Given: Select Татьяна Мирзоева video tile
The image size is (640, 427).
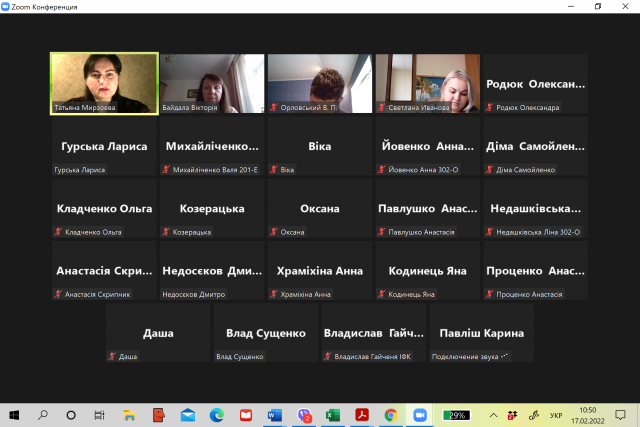Looking at the screenshot, I should coord(104,84).
